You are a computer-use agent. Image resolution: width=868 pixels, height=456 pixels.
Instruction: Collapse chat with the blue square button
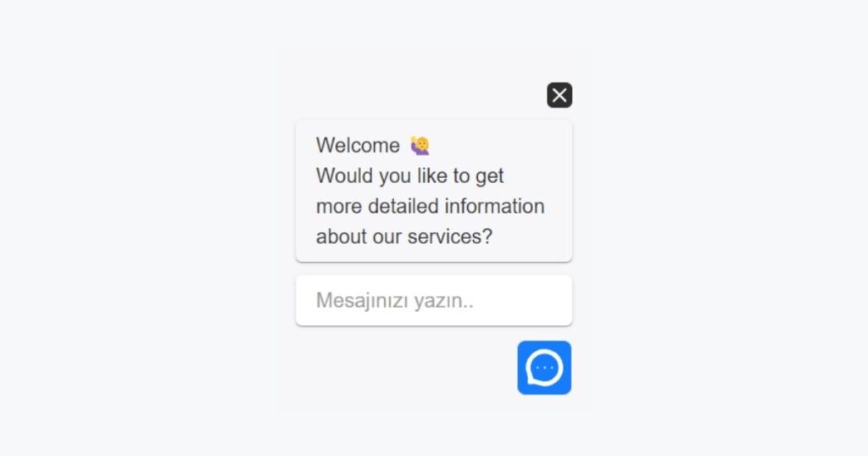click(544, 368)
